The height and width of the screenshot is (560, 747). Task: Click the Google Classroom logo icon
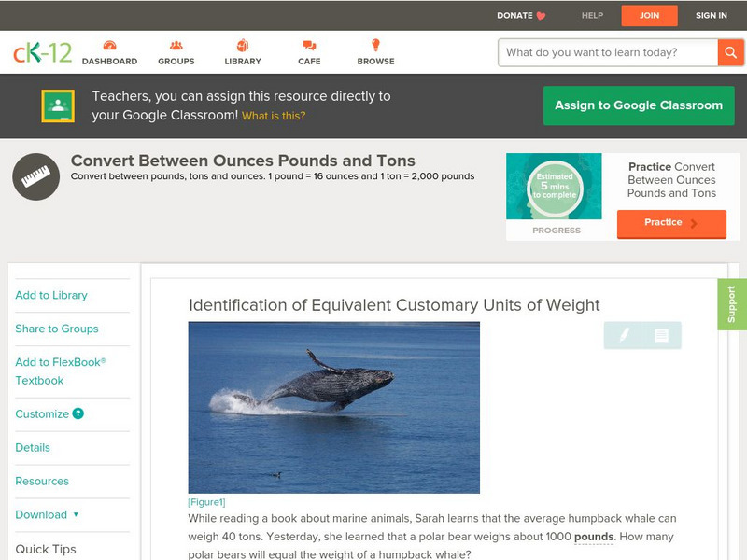click(x=58, y=105)
